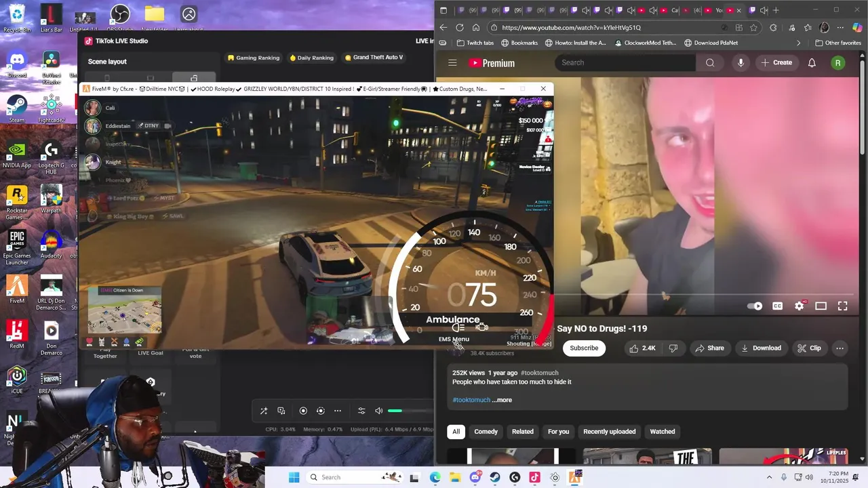Select For you filter chip

coord(559,432)
